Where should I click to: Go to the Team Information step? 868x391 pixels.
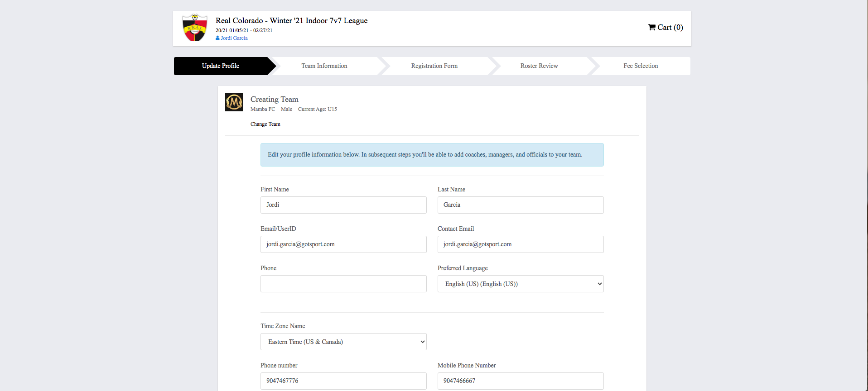[324, 66]
